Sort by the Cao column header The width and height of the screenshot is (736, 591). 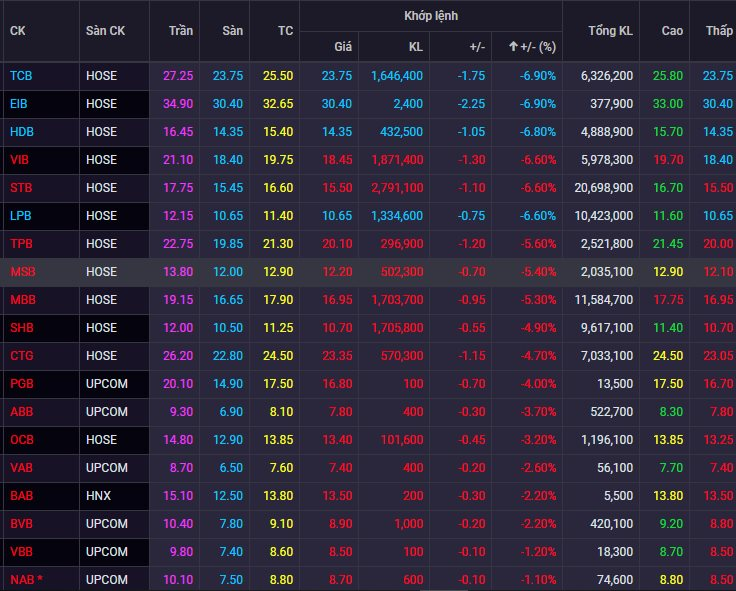click(x=672, y=31)
